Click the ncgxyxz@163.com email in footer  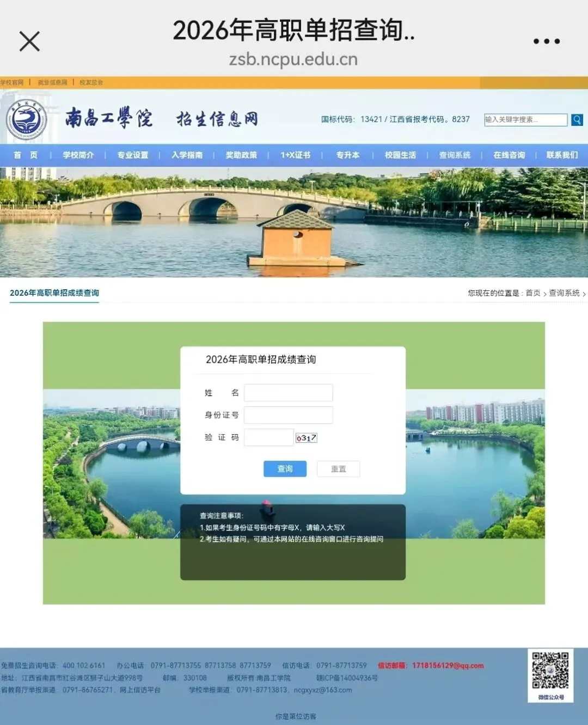click(x=323, y=690)
